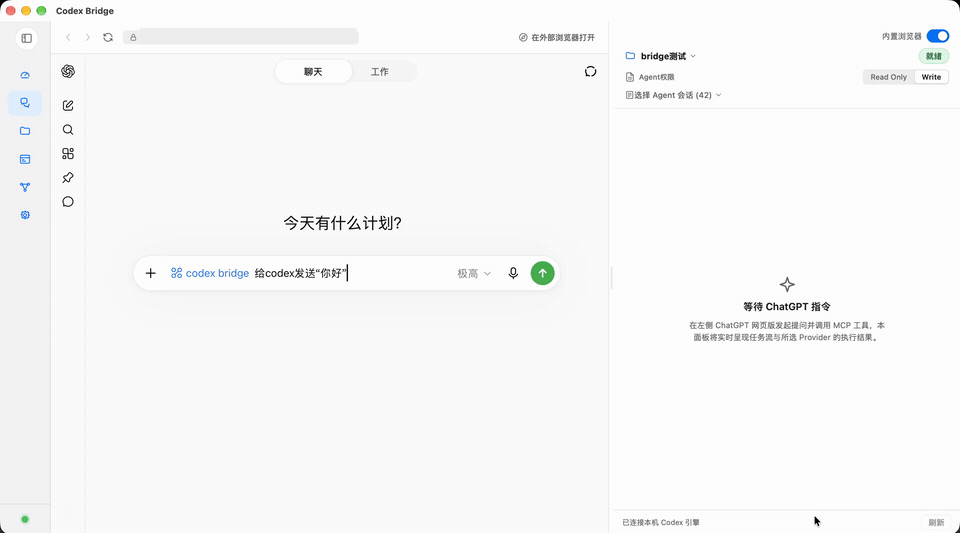Open the 极高 reasoning level dropdown

click(474, 274)
